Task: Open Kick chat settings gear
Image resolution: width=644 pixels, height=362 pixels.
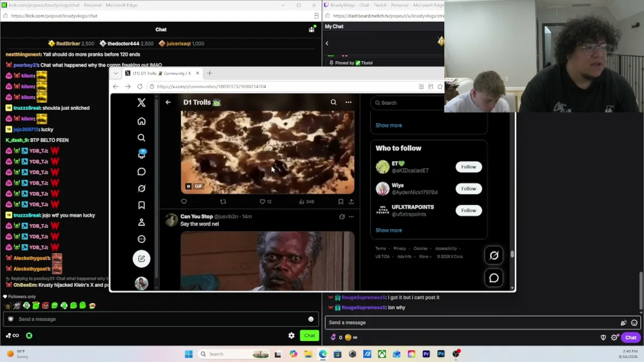Action: (x=291, y=336)
